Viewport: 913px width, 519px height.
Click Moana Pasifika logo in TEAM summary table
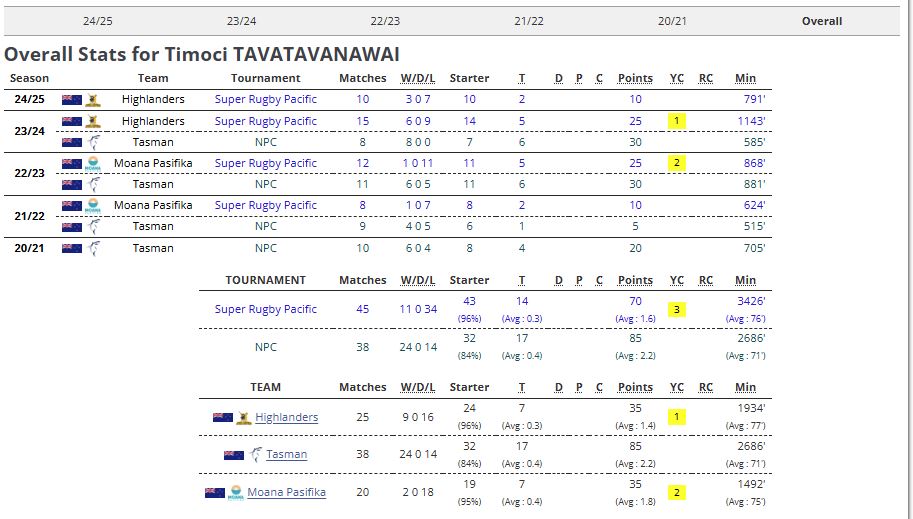pyautogui.click(x=236, y=493)
